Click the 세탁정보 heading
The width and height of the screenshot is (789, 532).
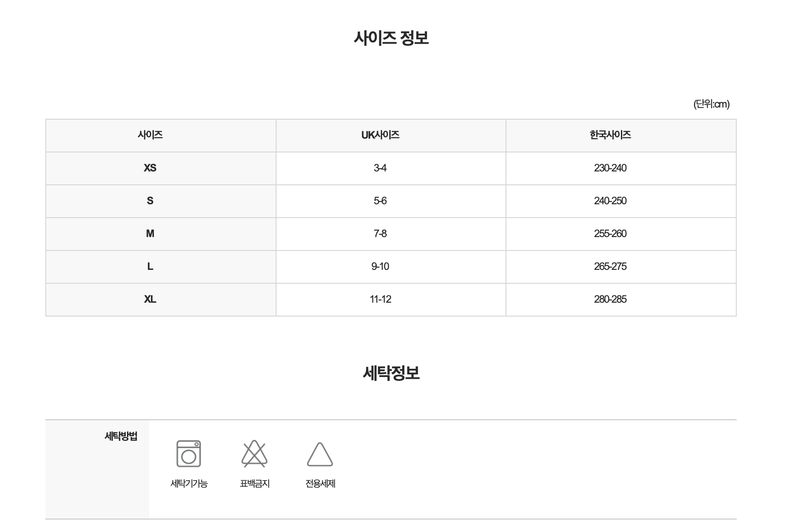pos(391,373)
